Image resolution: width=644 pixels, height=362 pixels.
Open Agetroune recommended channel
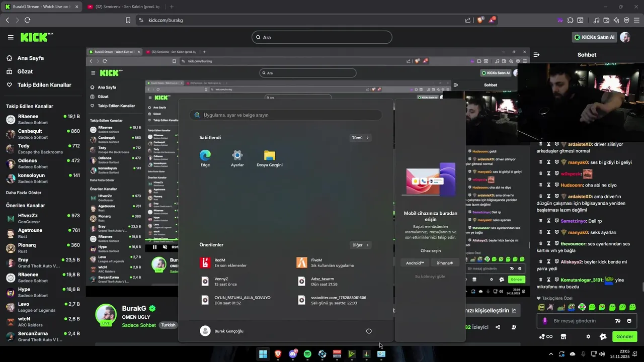point(43,233)
